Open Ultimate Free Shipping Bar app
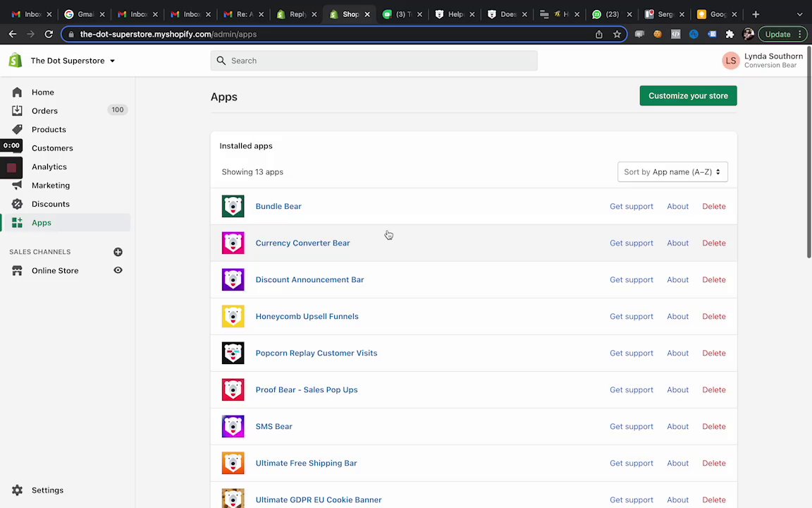812x508 pixels. point(306,464)
